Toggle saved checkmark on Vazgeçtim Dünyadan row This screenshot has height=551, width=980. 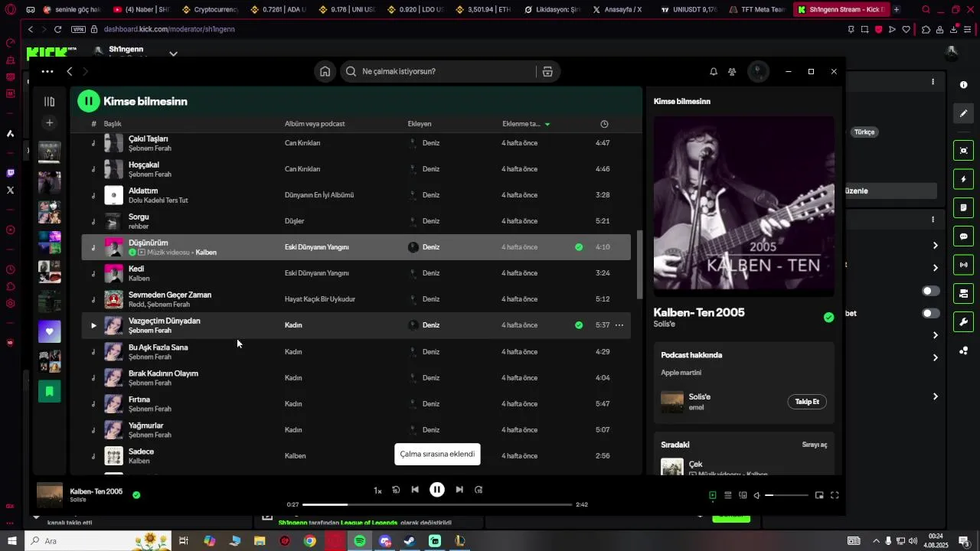(579, 325)
